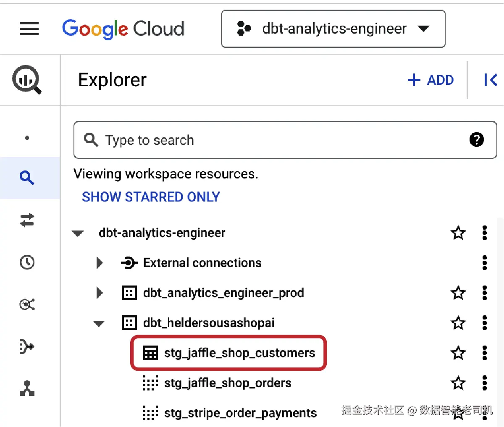Open more actions for dbt_analytics_engineer_prod

click(x=485, y=293)
